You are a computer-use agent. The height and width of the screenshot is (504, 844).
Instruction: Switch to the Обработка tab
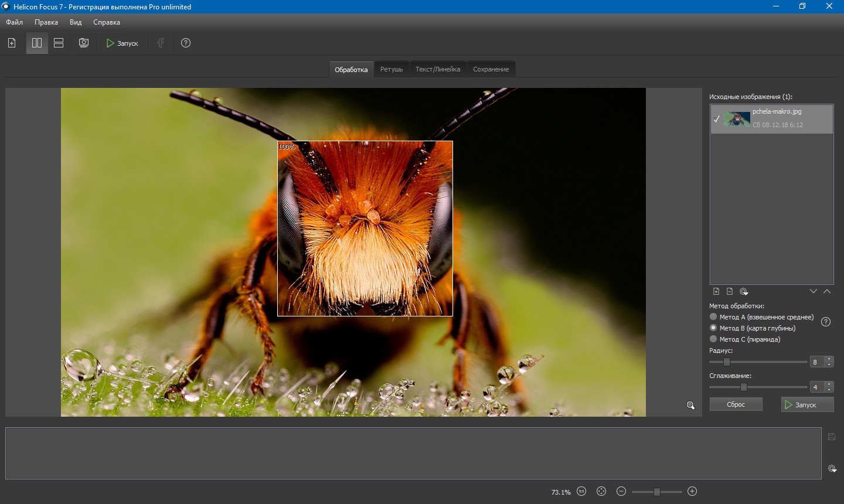point(351,69)
